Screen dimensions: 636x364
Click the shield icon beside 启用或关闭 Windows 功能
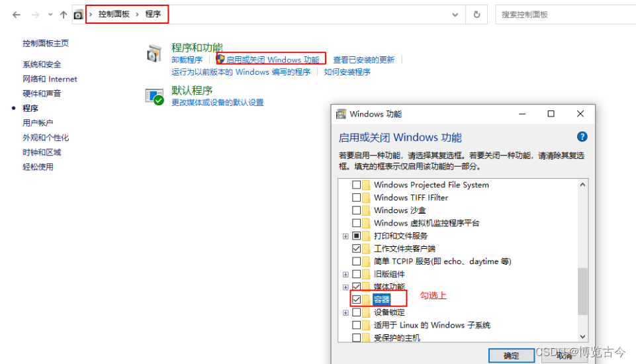pos(220,60)
